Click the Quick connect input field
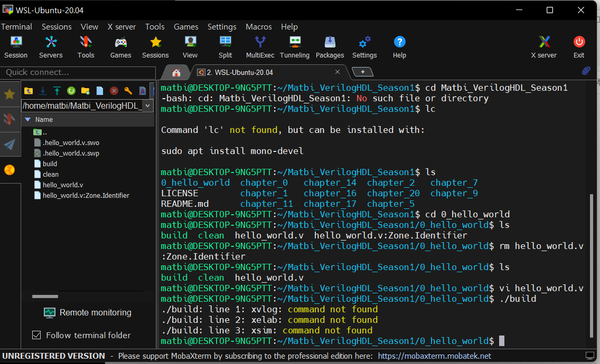The image size is (600, 364). (78, 72)
